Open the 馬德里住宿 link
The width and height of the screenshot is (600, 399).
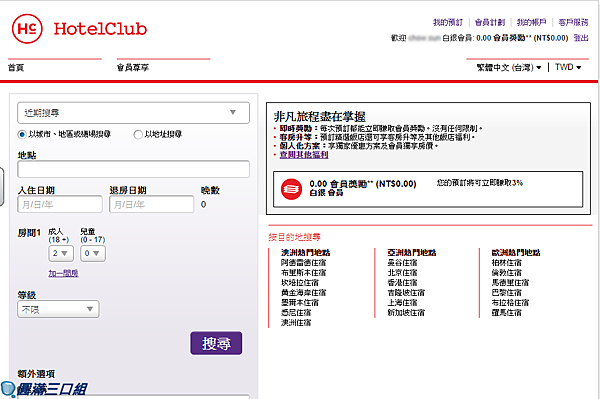tap(510, 282)
